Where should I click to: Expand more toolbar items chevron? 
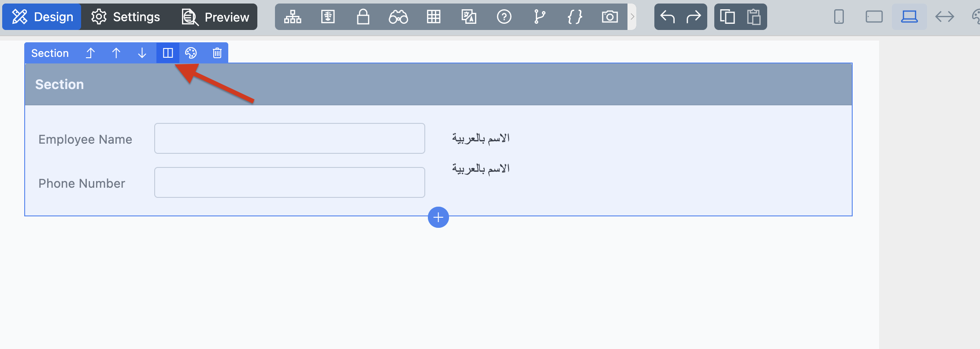(x=632, y=17)
